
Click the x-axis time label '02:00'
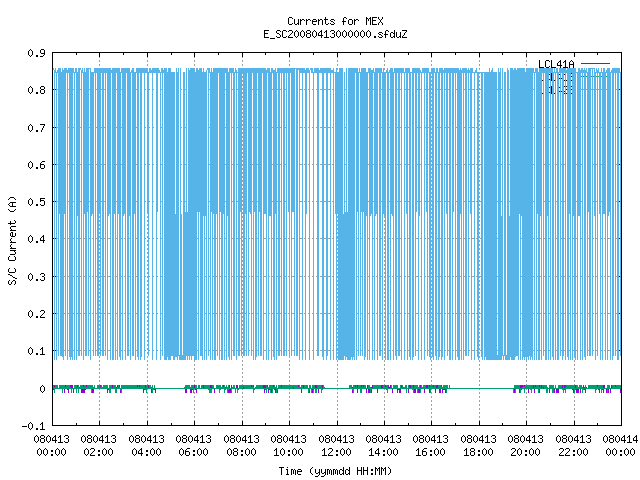[99, 452]
